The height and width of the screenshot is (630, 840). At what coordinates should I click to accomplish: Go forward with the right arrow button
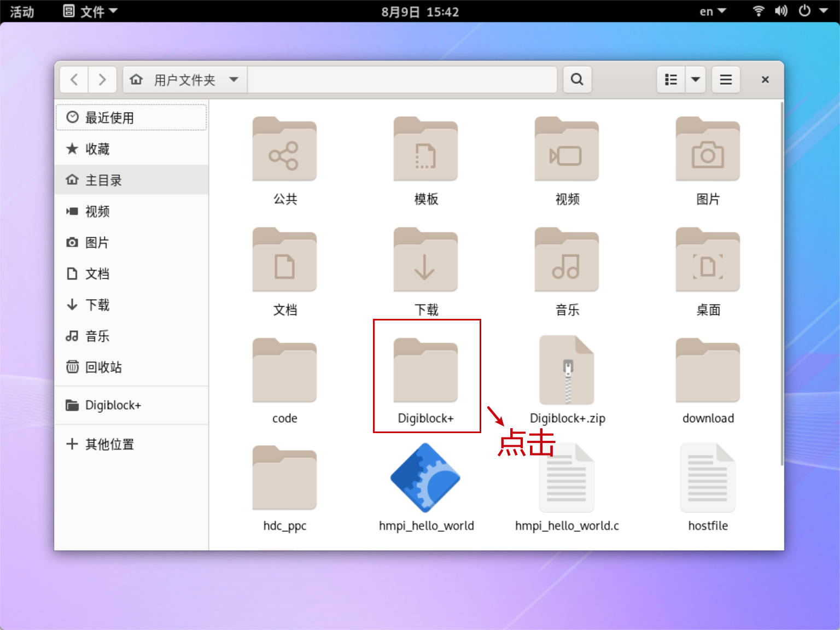pos(102,80)
